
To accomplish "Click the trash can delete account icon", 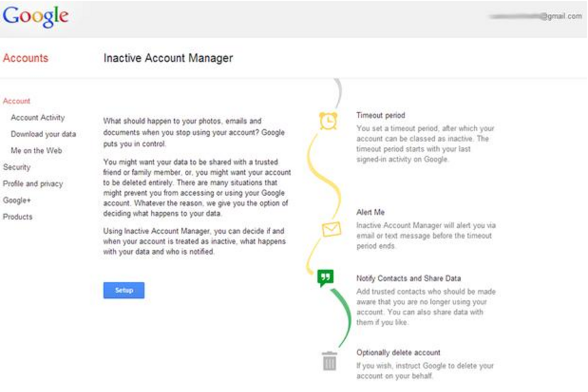I will point(329,360).
